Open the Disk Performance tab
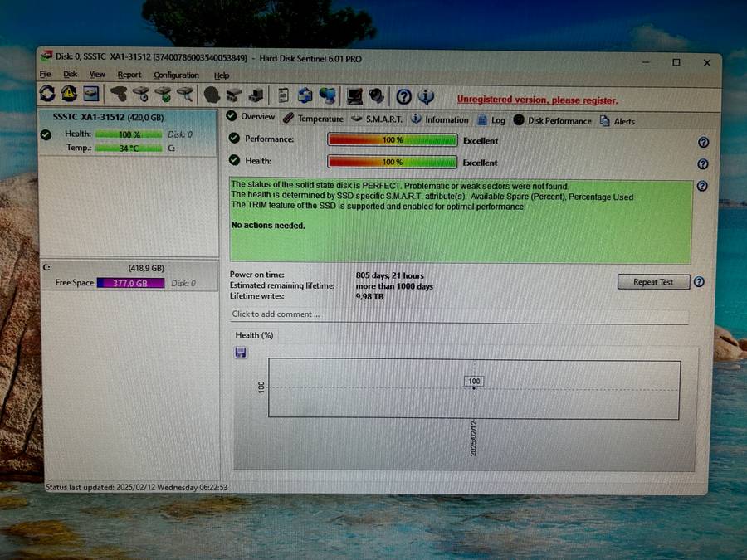Screen dimensions: 747x560 tap(559, 120)
